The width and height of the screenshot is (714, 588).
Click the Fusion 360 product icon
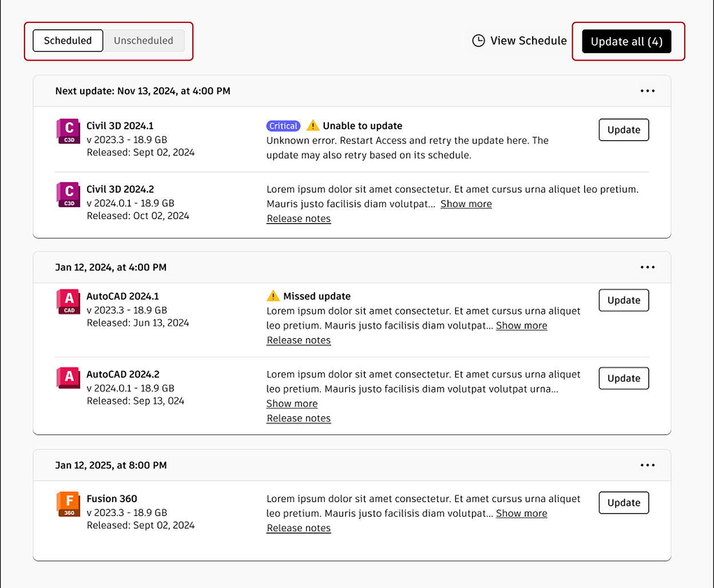[68, 504]
